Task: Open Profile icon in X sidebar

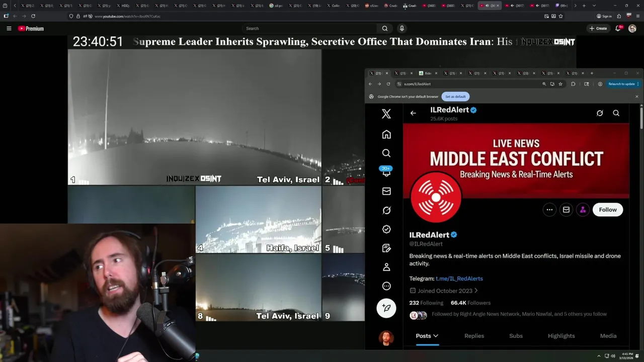Action: (x=386, y=267)
